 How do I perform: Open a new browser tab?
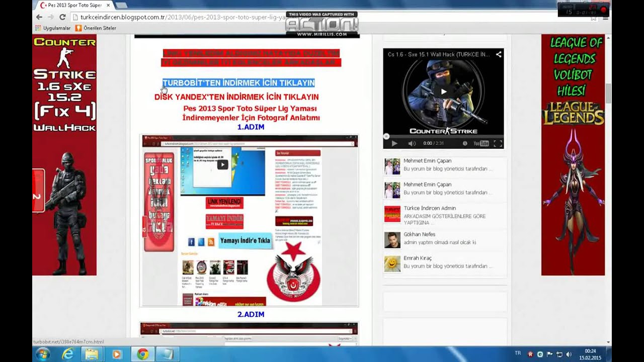121,5
